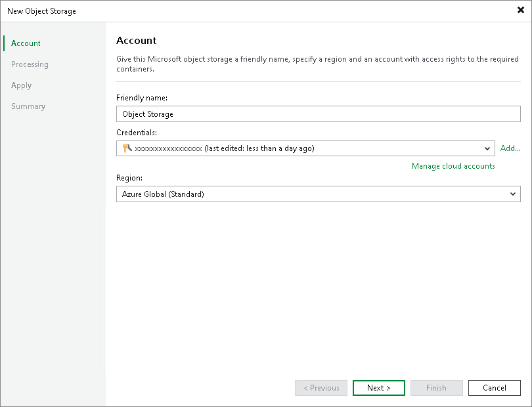Click the key icon in Credentials field
Screen dimensions: 532x407
pos(127,148)
